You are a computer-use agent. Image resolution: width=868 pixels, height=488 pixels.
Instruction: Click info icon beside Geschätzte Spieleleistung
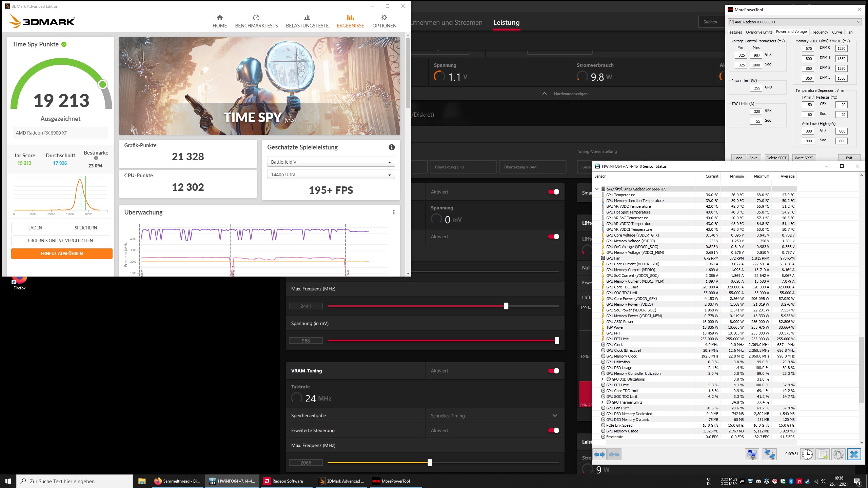pyautogui.click(x=392, y=147)
